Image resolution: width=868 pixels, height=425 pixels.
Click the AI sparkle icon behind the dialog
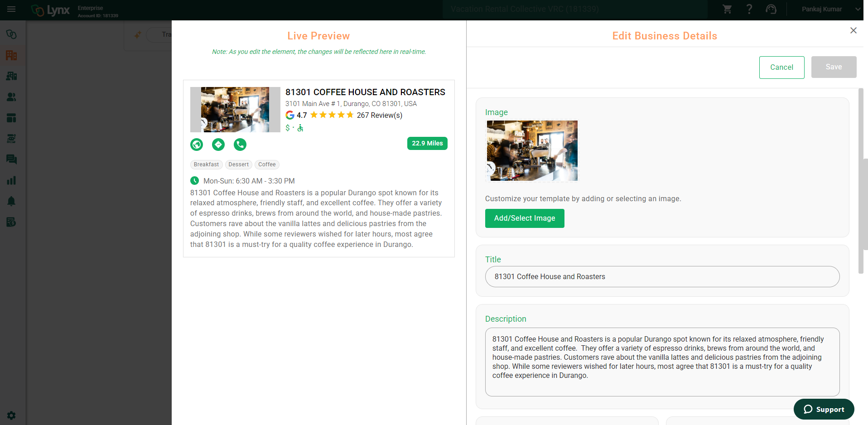138,34
